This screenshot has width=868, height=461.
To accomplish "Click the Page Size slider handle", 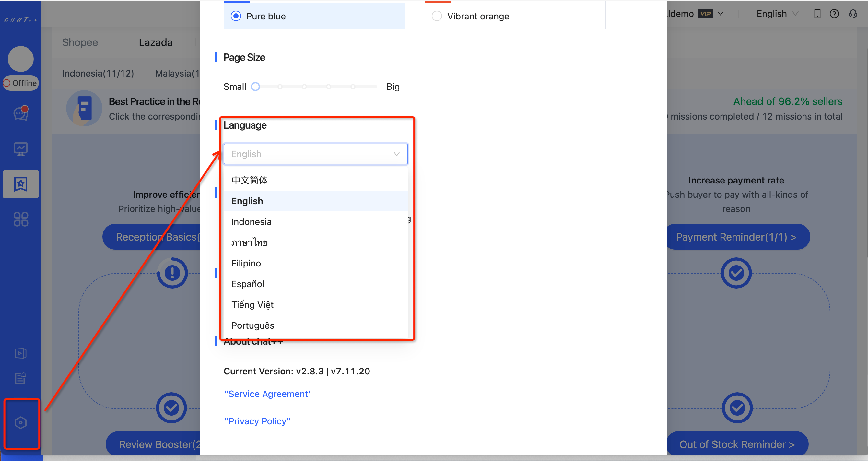I will click(x=255, y=87).
